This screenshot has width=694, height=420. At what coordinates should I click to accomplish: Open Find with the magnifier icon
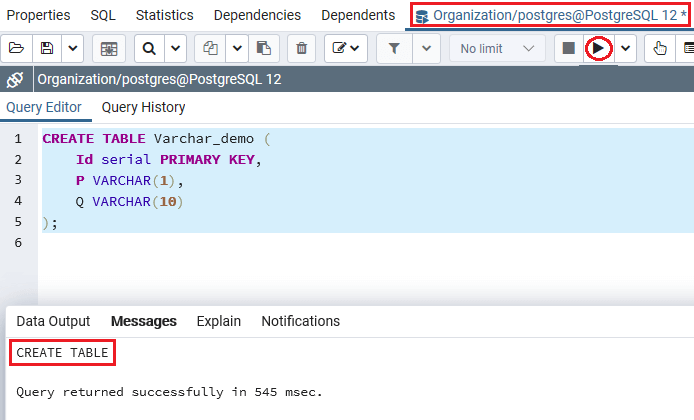tap(149, 48)
